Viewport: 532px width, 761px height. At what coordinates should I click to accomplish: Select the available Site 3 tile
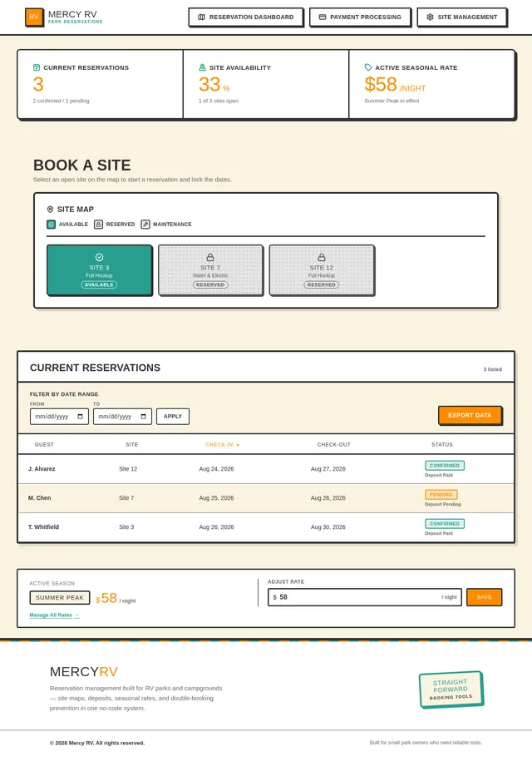(x=100, y=269)
